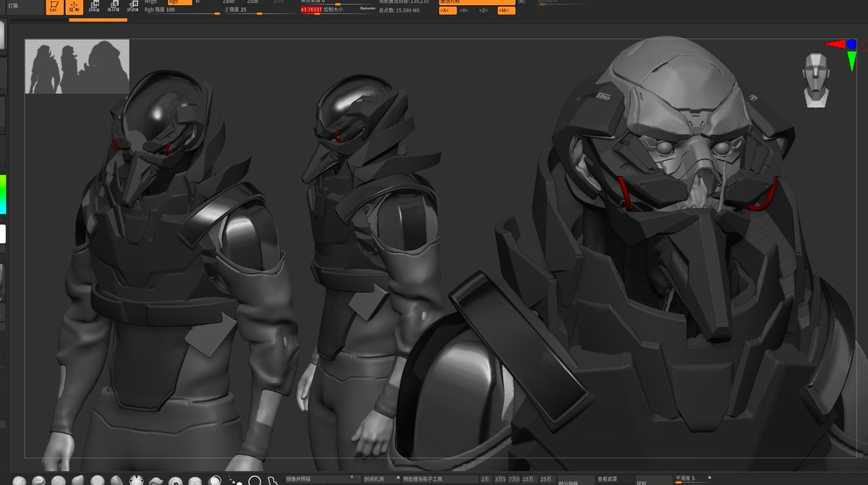Click the 镜像并焊接 mirror and weld button
868x485 pixels.
point(323,478)
